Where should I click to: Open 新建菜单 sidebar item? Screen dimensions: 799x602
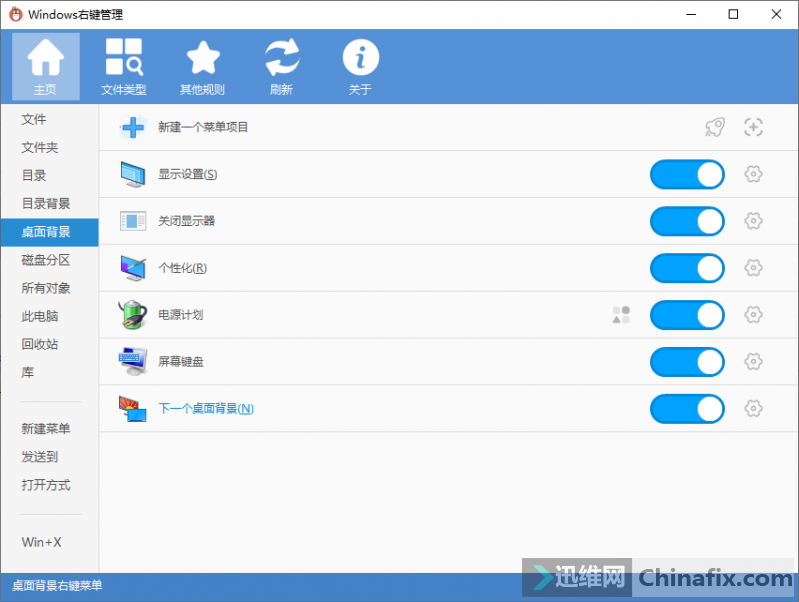49,429
